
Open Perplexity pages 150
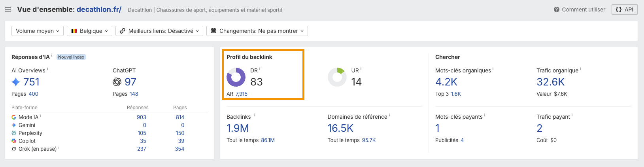click(180, 133)
